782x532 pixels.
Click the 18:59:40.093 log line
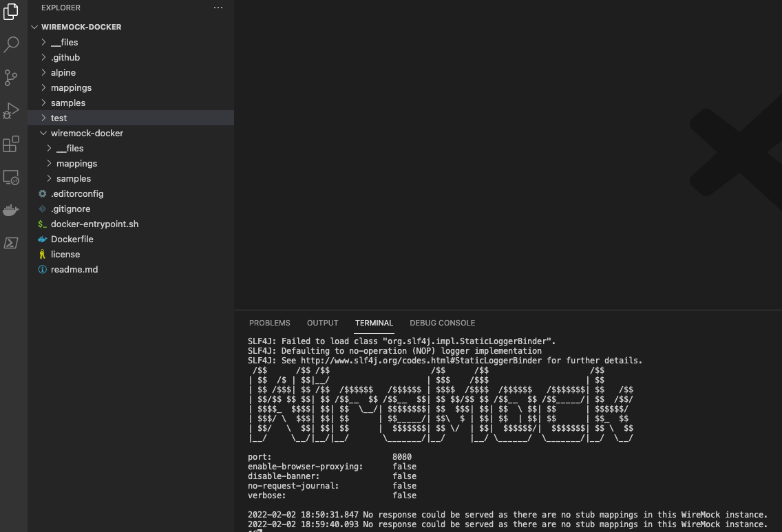(508, 524)
